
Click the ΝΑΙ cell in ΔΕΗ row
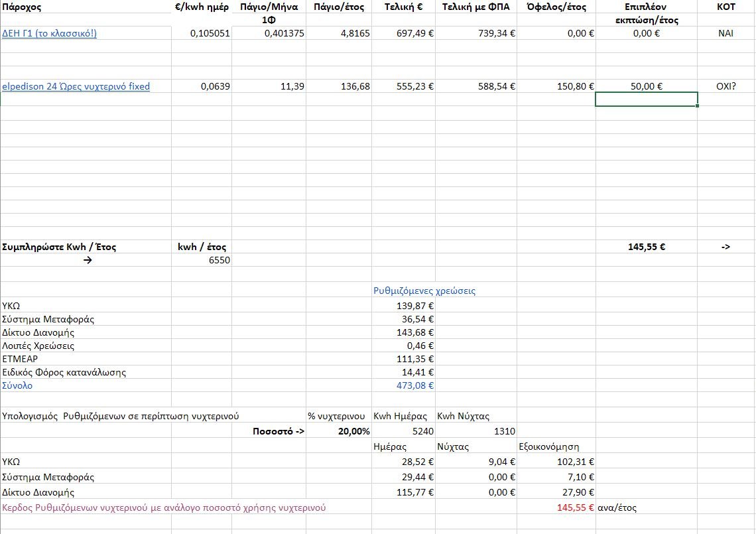725,33
